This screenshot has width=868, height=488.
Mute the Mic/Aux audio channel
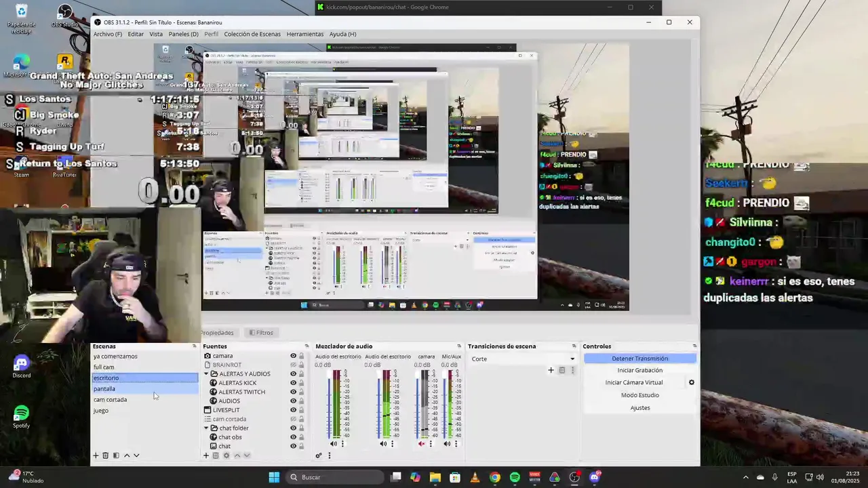tap(447, 444)
